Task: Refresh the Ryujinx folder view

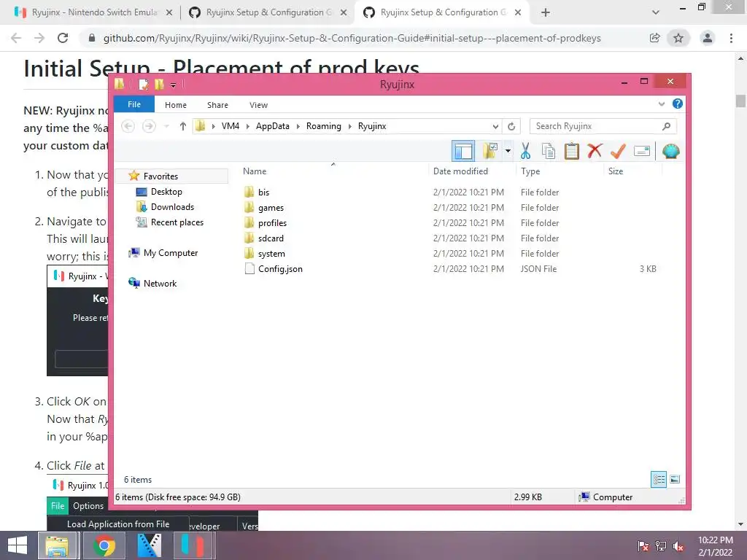Action: tap(511, 126)
